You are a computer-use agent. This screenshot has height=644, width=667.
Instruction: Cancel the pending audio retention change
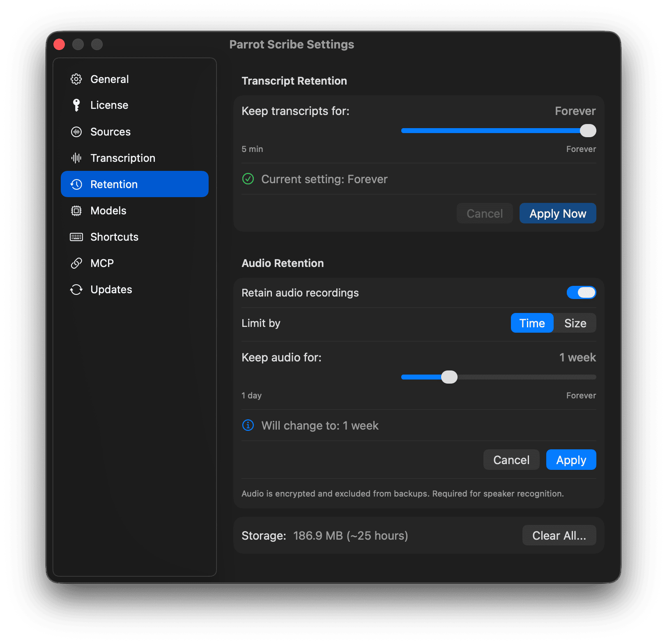point(511,460)
